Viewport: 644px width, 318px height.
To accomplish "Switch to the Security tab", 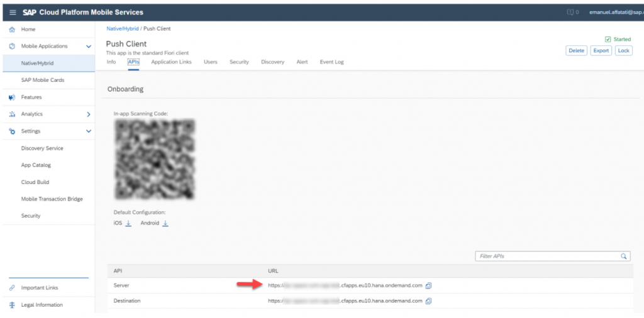I will (x=239, y=62).
